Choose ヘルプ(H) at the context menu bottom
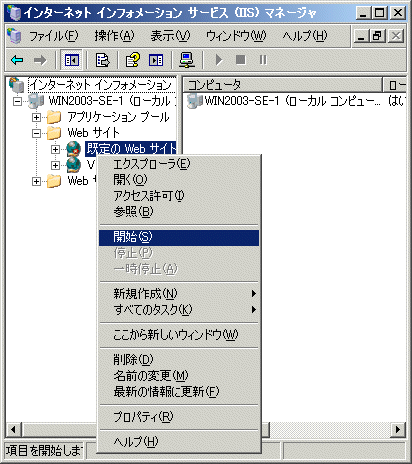412x464 pixels. (x=179, y=442)
